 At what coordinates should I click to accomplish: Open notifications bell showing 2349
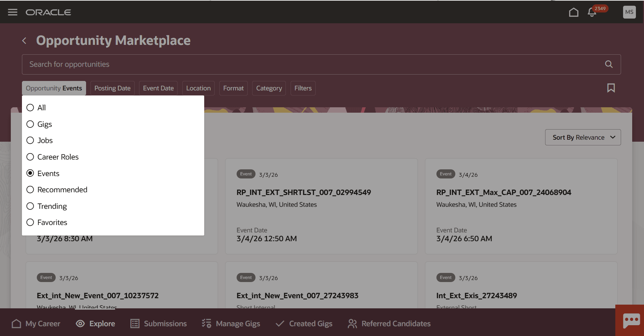pyautogui.click(x=592, y=12)
